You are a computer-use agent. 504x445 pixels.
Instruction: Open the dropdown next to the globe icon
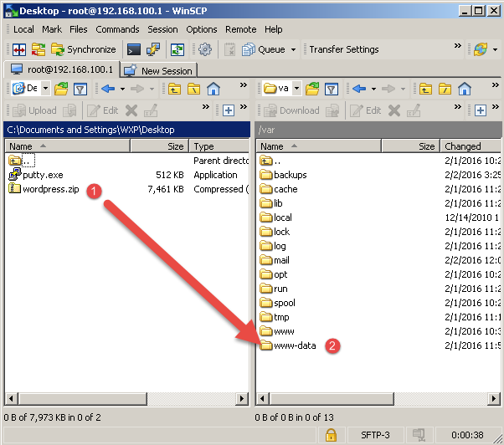[x=495, y=49]
